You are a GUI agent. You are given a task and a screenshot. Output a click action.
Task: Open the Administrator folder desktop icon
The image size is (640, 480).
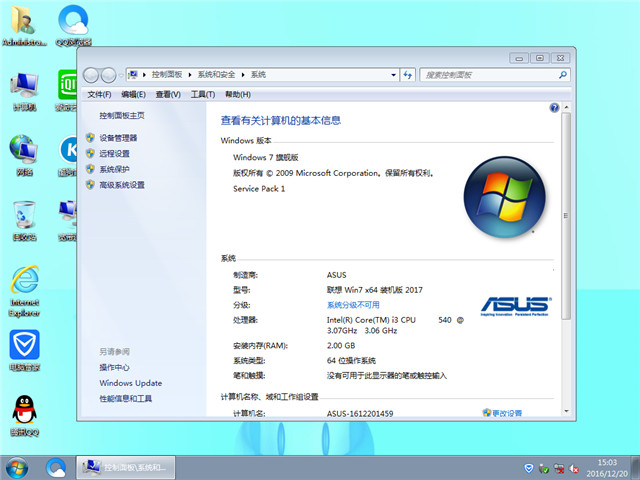click(24, 25)
